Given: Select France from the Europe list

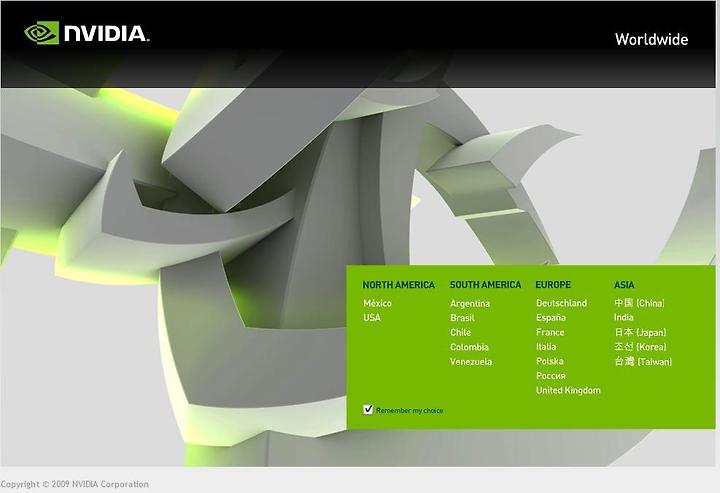Looking at the screenshot, I should 550,332.
